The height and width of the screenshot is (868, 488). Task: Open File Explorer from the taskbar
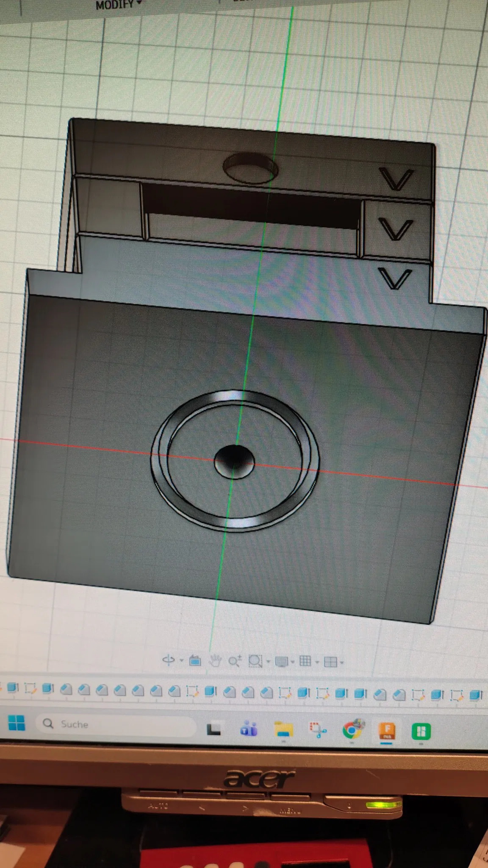[x=283, y=729]
